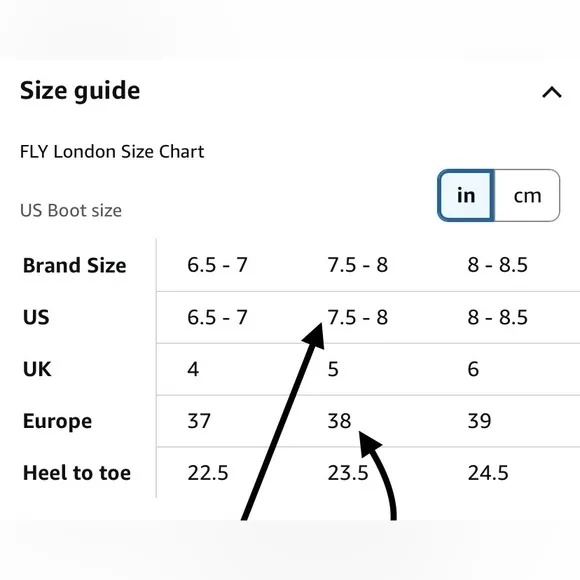Viewport: 580px width, 580px height.
Task: Click UK size 6 cell
Action: 473,369
